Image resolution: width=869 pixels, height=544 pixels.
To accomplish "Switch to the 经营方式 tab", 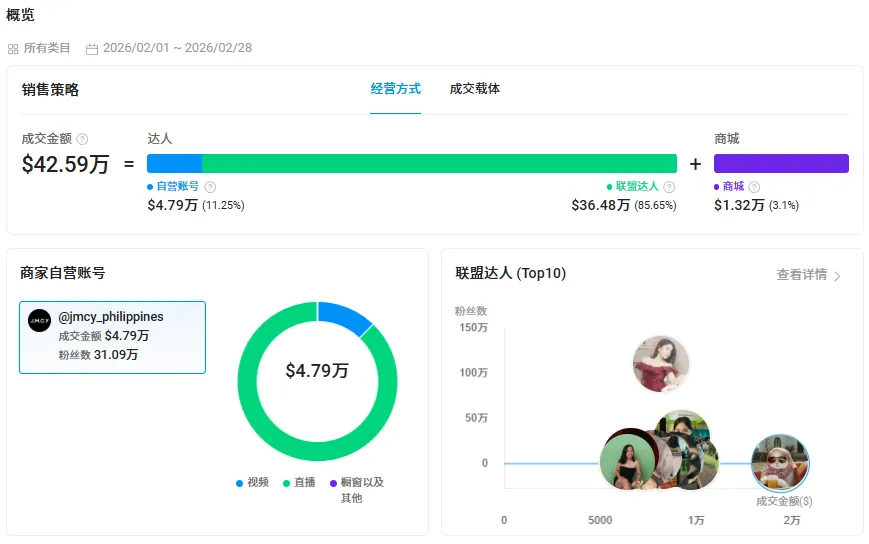I will 395,89.
